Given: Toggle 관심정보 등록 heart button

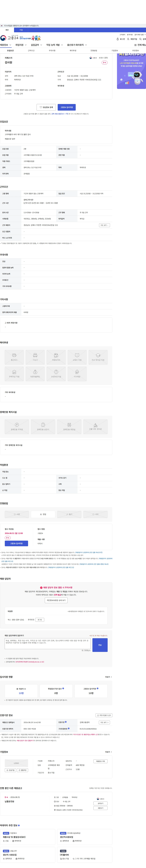Looking at the screenshot, I should point(46,107).
